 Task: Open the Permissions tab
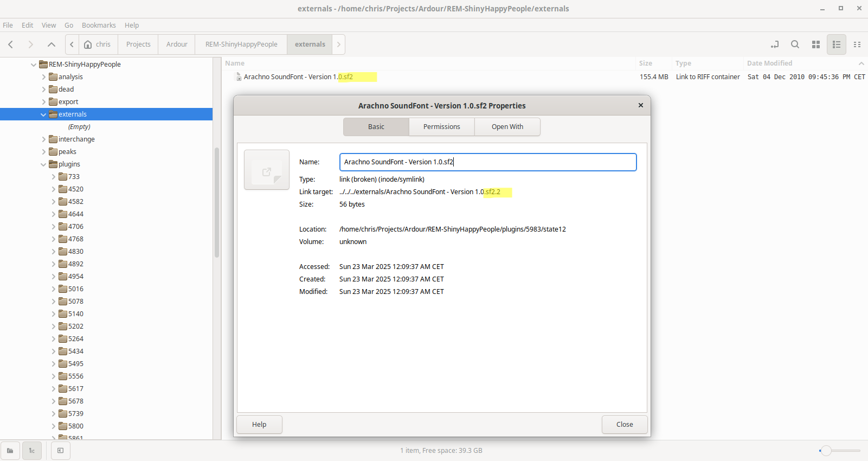[441, 127]
